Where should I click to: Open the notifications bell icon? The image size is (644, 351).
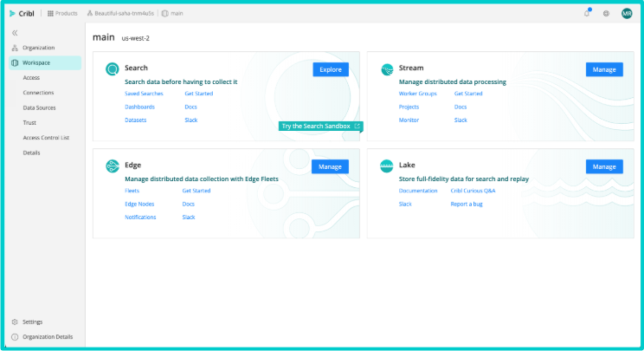click(x=587, y=14)
